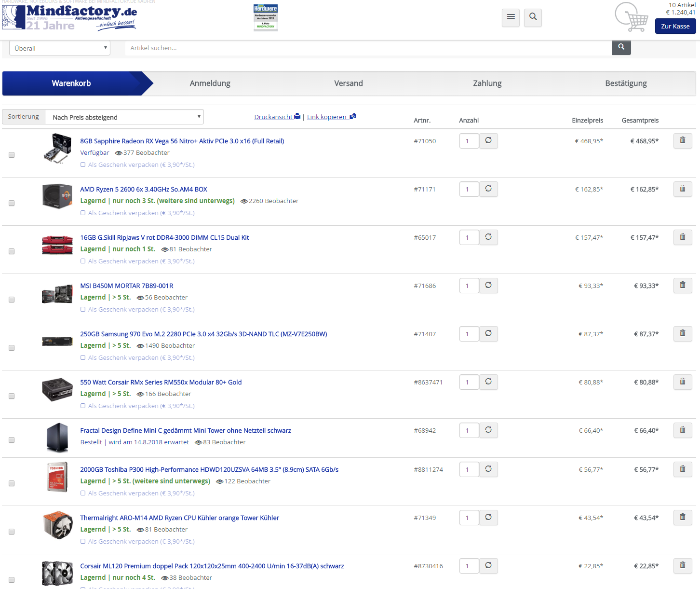Open the hamburger menu in header
Screen dimensions: 700x589
[x=511, y=17]
